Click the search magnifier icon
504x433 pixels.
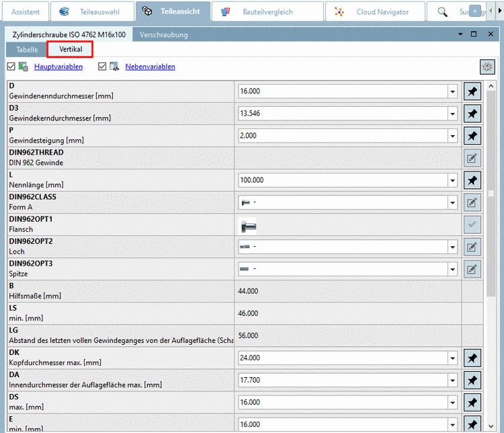443,12
